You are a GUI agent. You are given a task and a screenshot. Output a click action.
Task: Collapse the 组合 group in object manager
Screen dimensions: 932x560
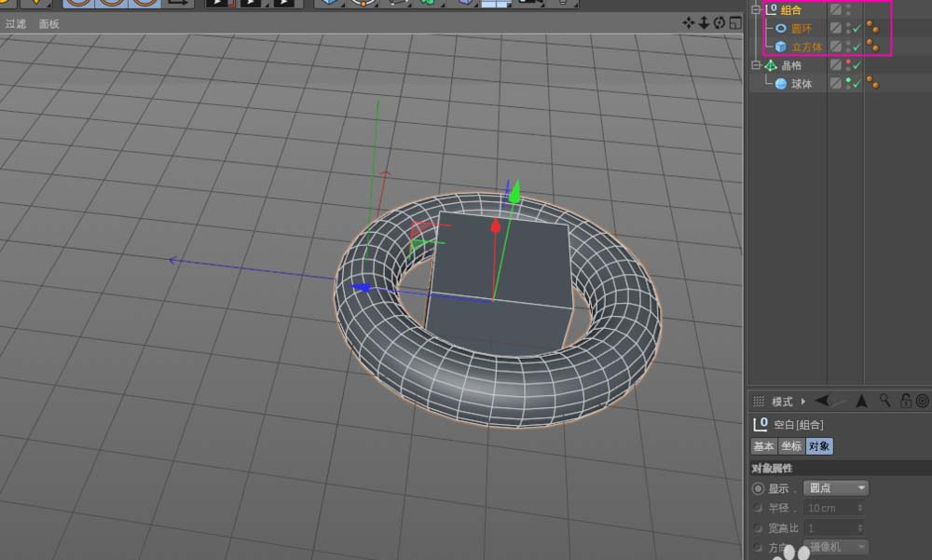(x=756, y=9)
